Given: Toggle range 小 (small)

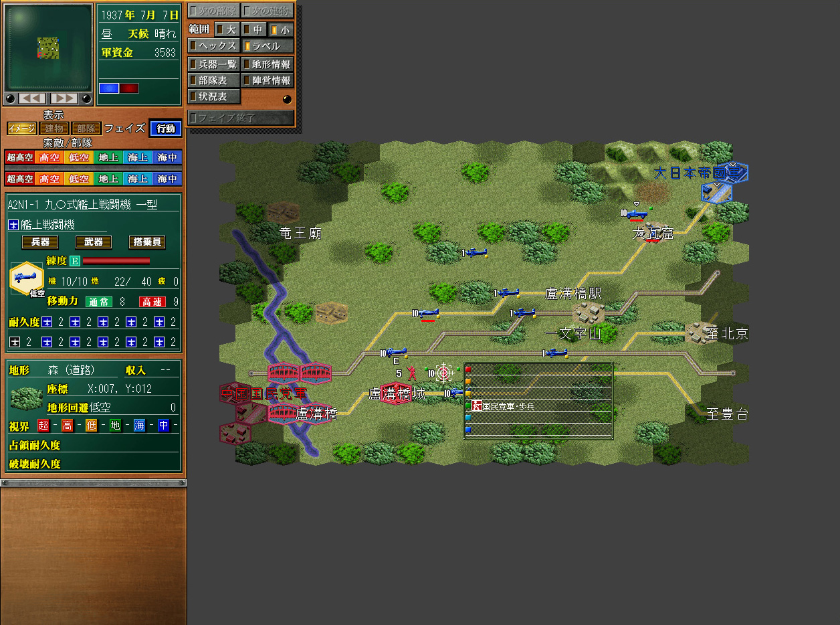Looking at the screenshot, I should [x=281, y=29].
